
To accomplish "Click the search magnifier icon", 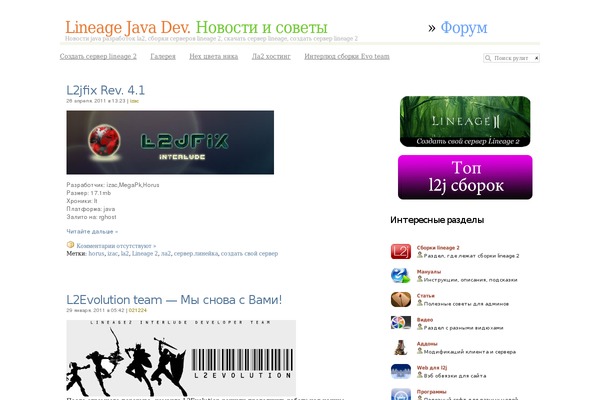I will pos(488,58).
